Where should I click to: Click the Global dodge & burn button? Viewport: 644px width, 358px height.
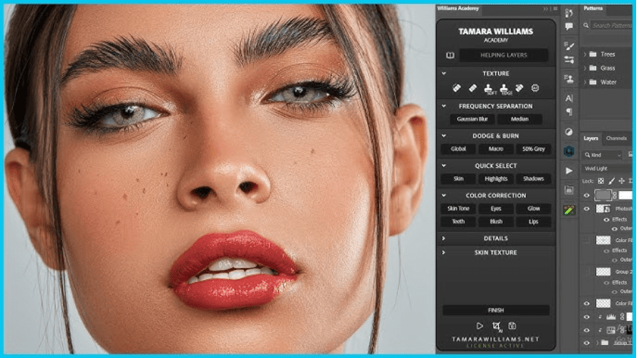459,149
